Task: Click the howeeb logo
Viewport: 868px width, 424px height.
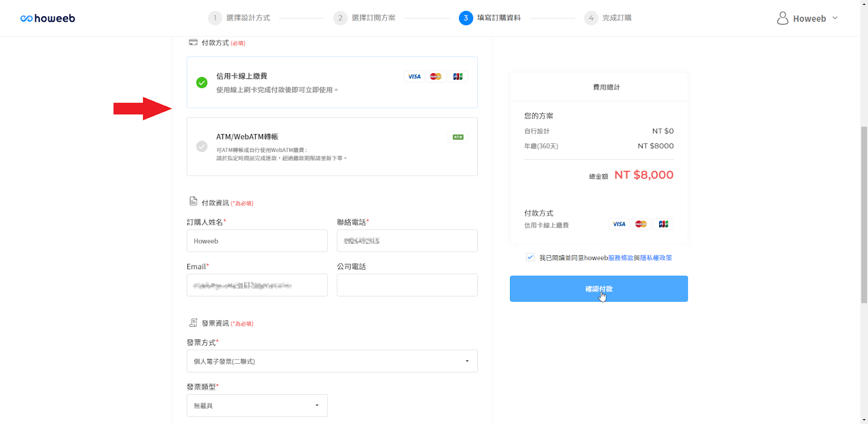Action: pos(48,18)
